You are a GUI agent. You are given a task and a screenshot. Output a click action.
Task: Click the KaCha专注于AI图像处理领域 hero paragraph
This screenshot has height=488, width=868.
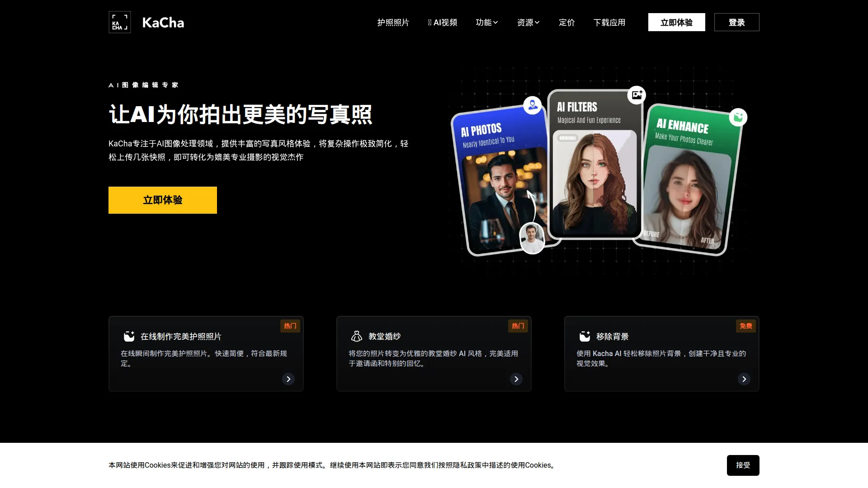[x=258, y=150]
